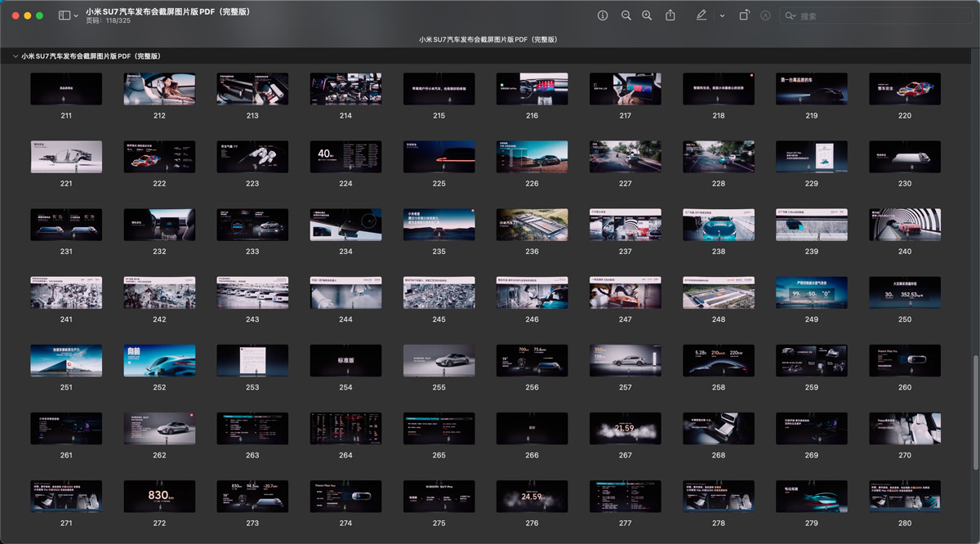Select the page 211 thumbnail
Screen dimensions: 980x544
click(x=66, y=89)
